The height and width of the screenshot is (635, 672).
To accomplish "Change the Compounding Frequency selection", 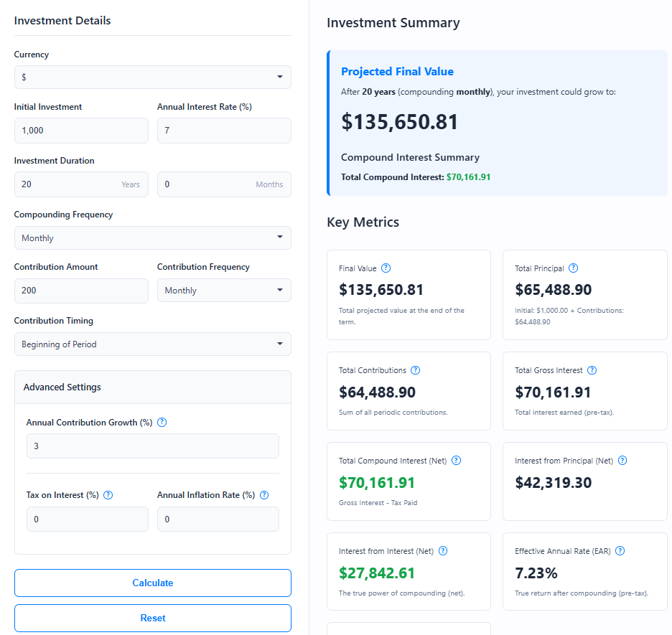I will (x=152, y=237).
